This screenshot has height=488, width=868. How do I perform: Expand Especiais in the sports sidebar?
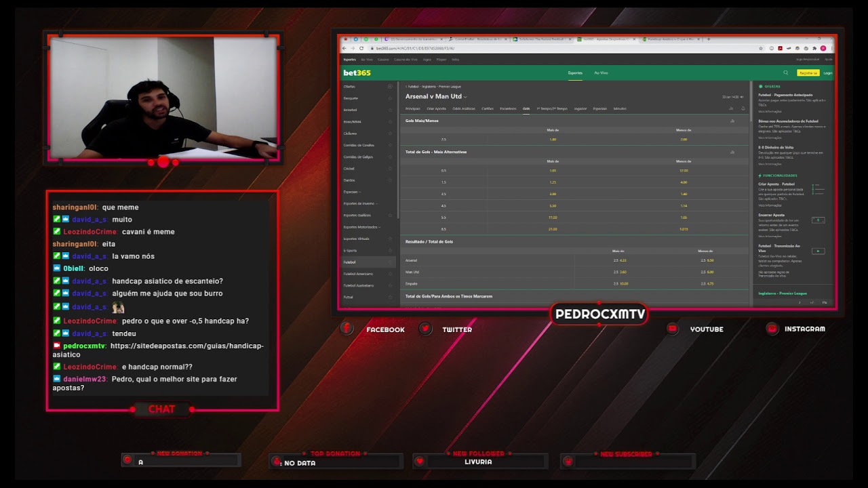pyautogui.click(x=352, y=192)
